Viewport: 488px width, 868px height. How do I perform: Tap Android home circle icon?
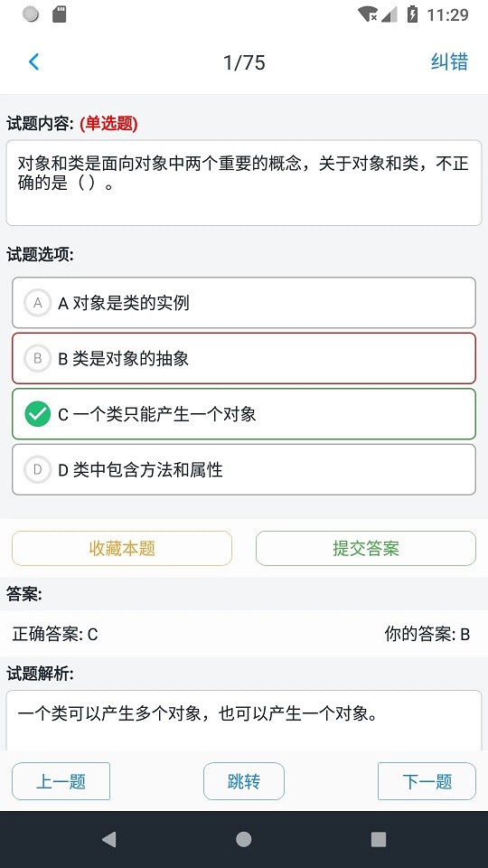tap(243, 839)
